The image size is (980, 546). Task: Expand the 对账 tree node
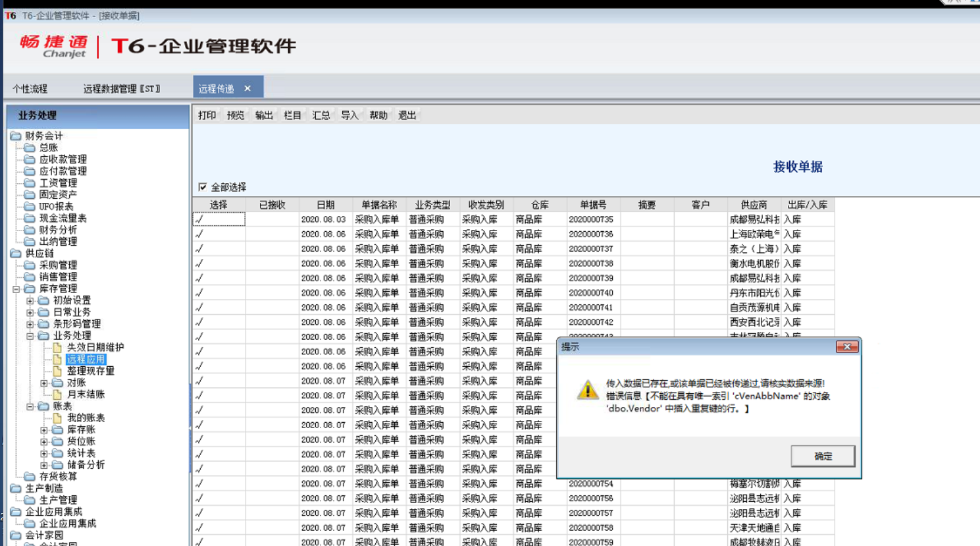point(44,383)
